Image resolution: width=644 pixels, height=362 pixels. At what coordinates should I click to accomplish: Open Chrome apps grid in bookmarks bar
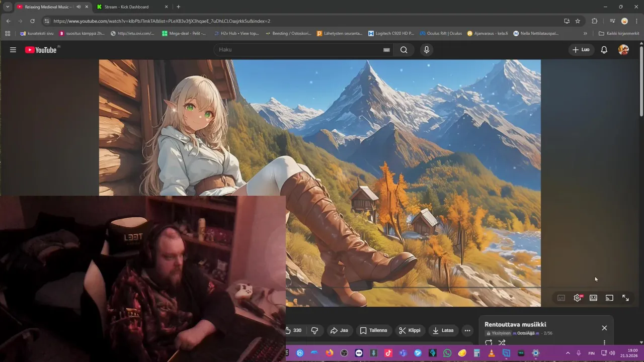(x=7, y=34)
